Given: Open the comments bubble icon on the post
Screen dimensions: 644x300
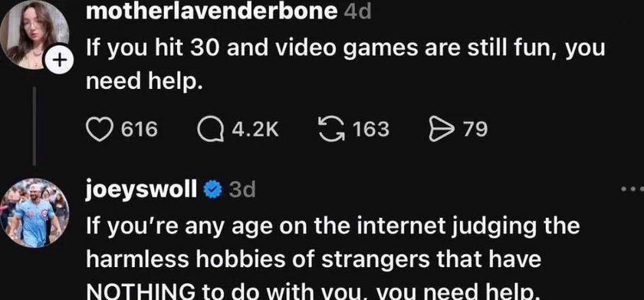Looking at the screenshot, I should (x=209, y=130).
